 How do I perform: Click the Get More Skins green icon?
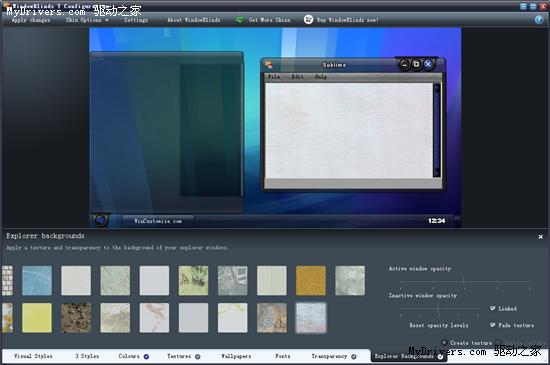click(x=239, y=20)
